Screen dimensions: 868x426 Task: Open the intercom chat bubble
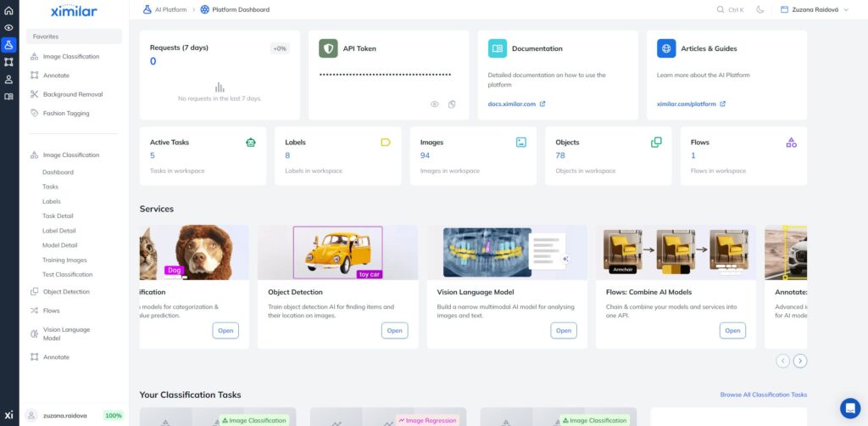[x=849, y=408]
